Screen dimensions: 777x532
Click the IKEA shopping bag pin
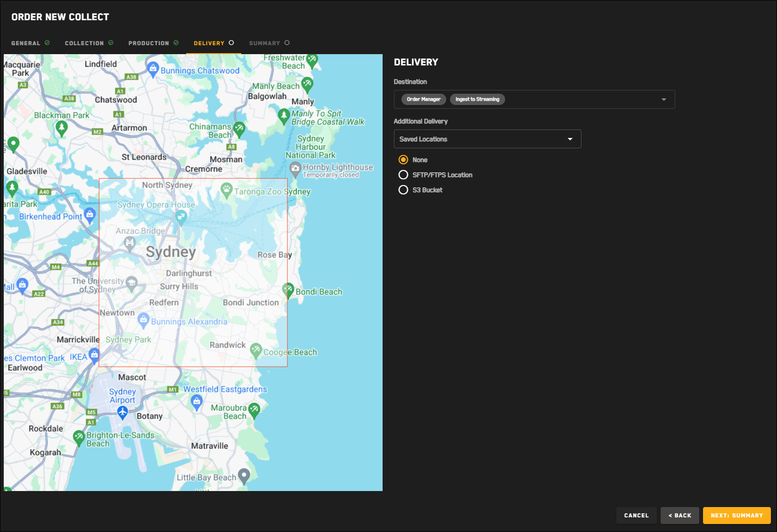[x=94, y=355]
